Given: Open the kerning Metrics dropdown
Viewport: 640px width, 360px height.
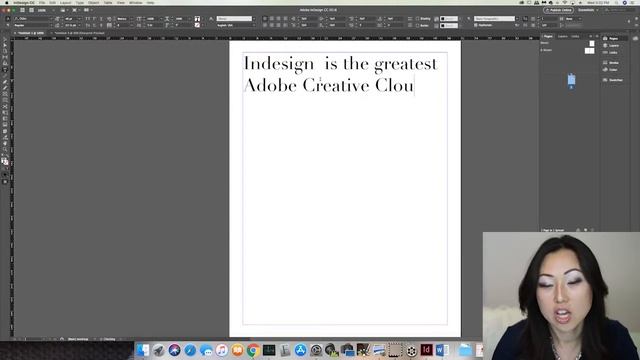Looking at the screenshot, I should tap(131, 19).
